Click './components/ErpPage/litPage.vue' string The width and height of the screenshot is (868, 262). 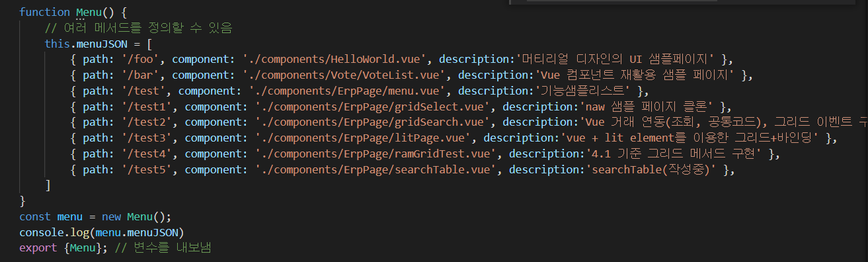pyautogui.click(x=363, y=138)
